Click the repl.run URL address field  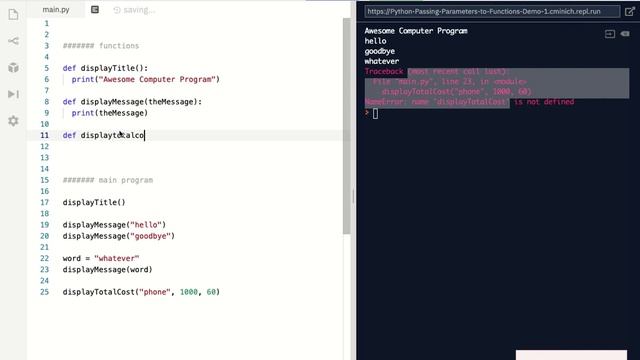click(x=492, y=11)
